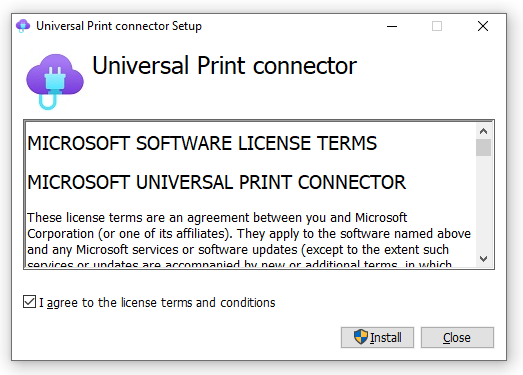The width and height of the screenshot is (523, 375).
Task: Click the scrollbar track below the thumb
Action: point(483,203)
